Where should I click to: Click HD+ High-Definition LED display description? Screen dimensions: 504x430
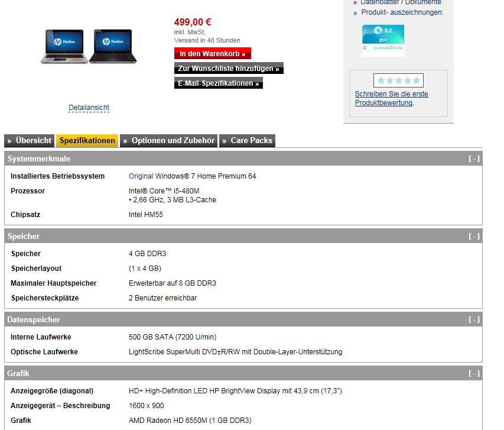pos(235,391)
